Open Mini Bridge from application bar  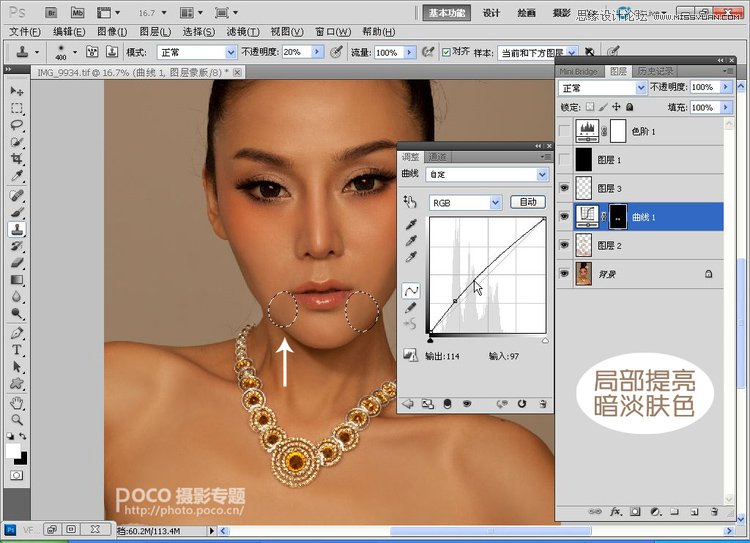click(77, 12)
